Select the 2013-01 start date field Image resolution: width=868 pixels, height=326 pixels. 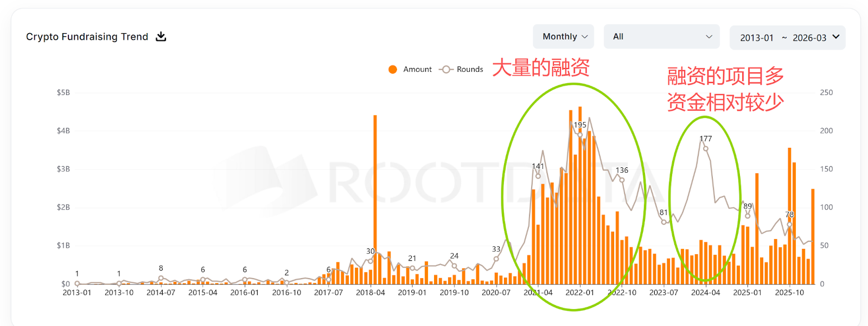click(756, 37)
